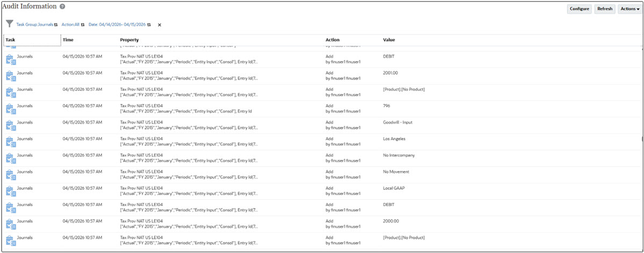
Task: Sort by the Time column header
Action: coord(68,40)
